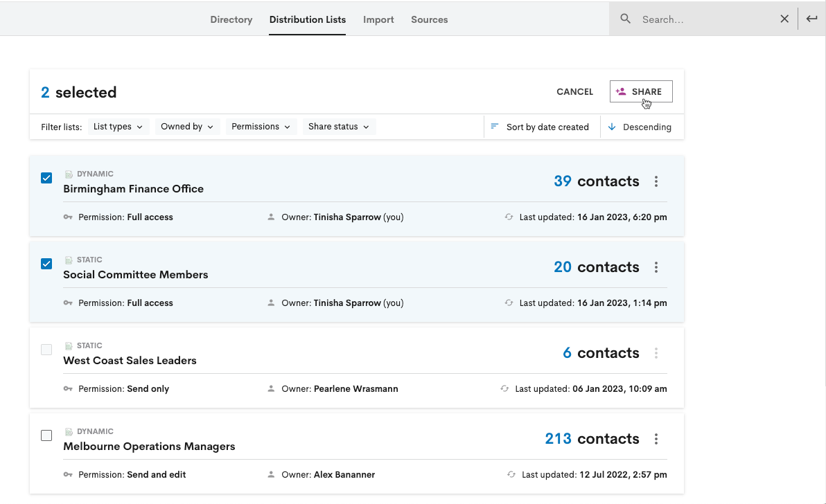Uncheck Birmingham Finance Office checkbox
This screenshot has height=504, width=826.
coord(46,178)
